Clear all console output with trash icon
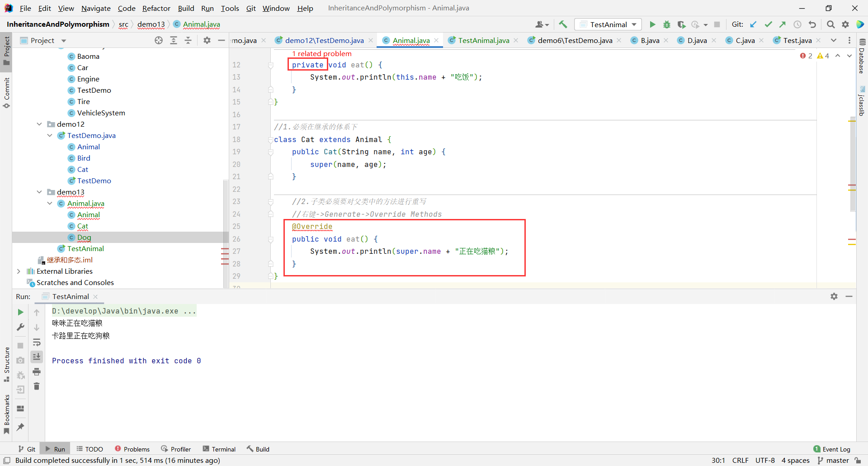The width and height of the screenshot is (868, 466). (x=37, y=386)
